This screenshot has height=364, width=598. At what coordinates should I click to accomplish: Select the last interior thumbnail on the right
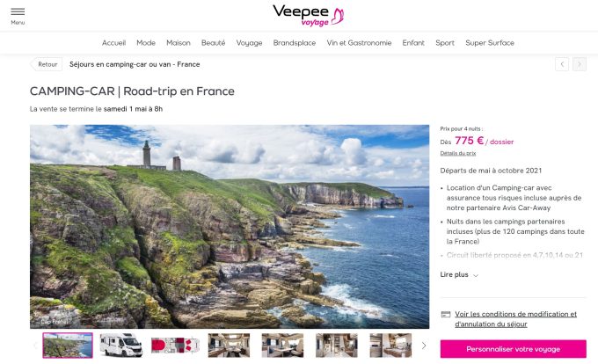[x=390, y=346]
